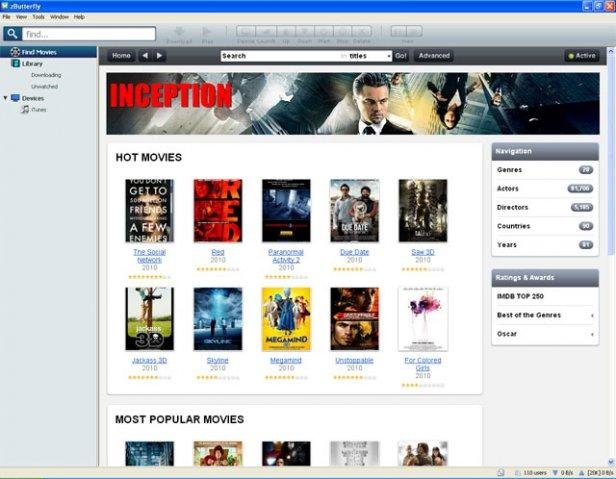616x479 pixels.
Task: Click the Play toolbar icon
Action: coord(207,31)
